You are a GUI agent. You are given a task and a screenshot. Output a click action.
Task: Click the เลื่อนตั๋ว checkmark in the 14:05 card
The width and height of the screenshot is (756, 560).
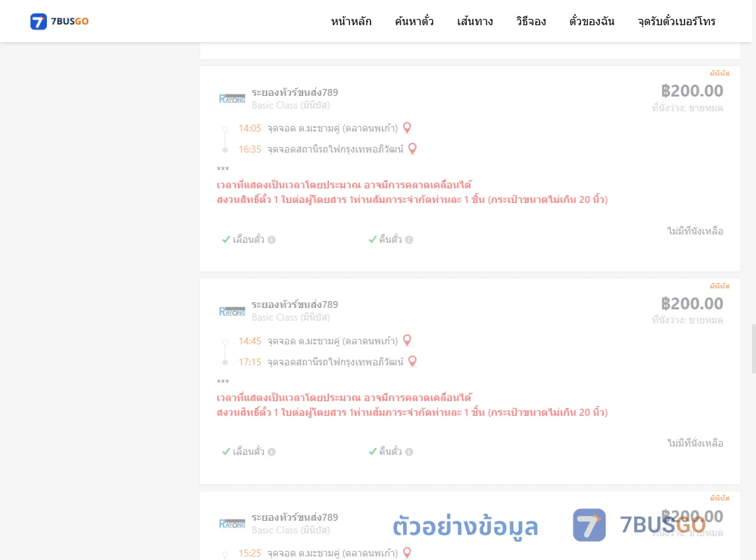(225, 239)
